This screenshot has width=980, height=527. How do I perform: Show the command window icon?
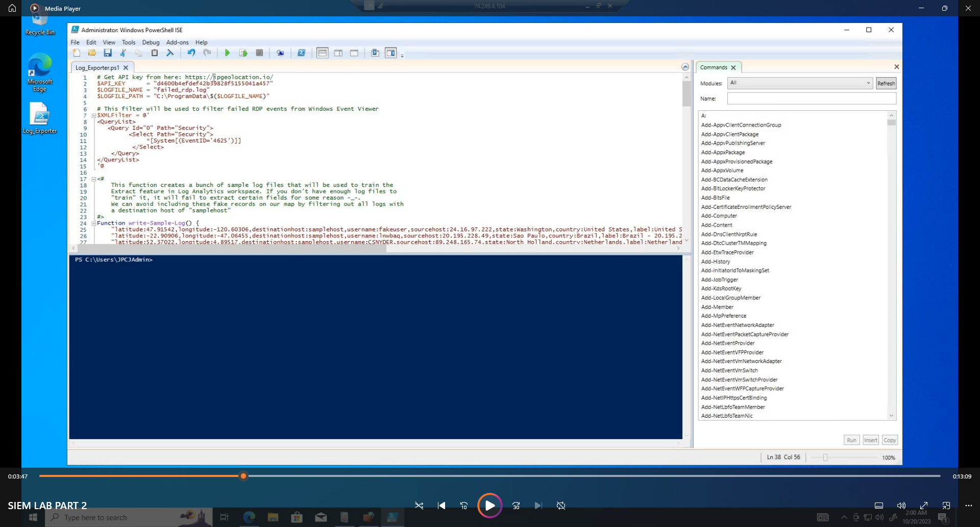click(x=375, y=53)
